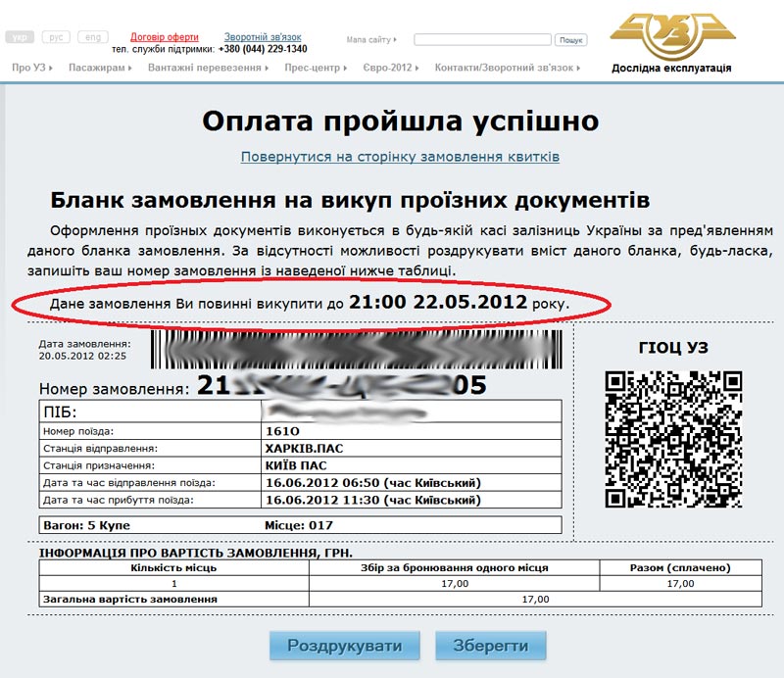Open the Євро-2012 menu item
The height and width of the screenshot is (678, 784).
(389, 68)
